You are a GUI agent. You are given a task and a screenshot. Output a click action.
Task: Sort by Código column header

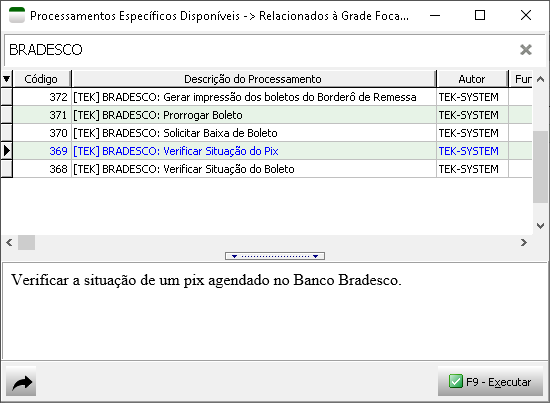41,79
